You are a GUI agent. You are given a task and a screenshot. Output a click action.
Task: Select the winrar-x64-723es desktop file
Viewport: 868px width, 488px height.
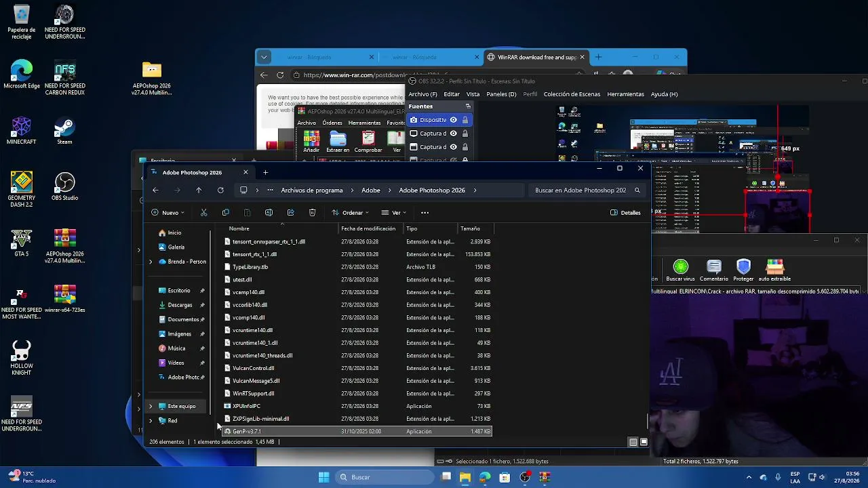pyautogui.click(x=64, y=298)
